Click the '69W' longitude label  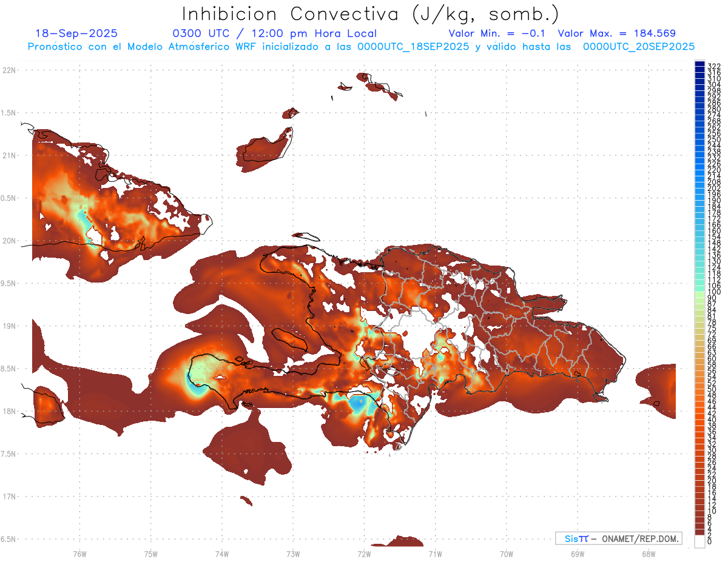coord(577,554)
